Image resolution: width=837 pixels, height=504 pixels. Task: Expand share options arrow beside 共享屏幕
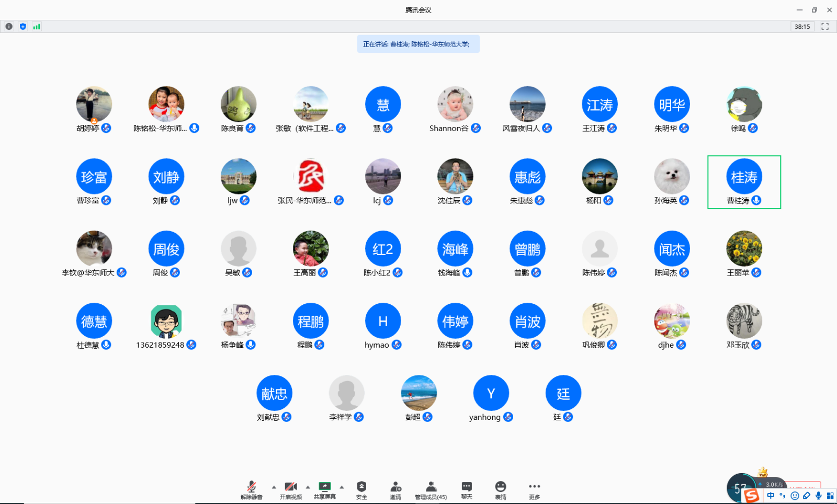[342, 487]
